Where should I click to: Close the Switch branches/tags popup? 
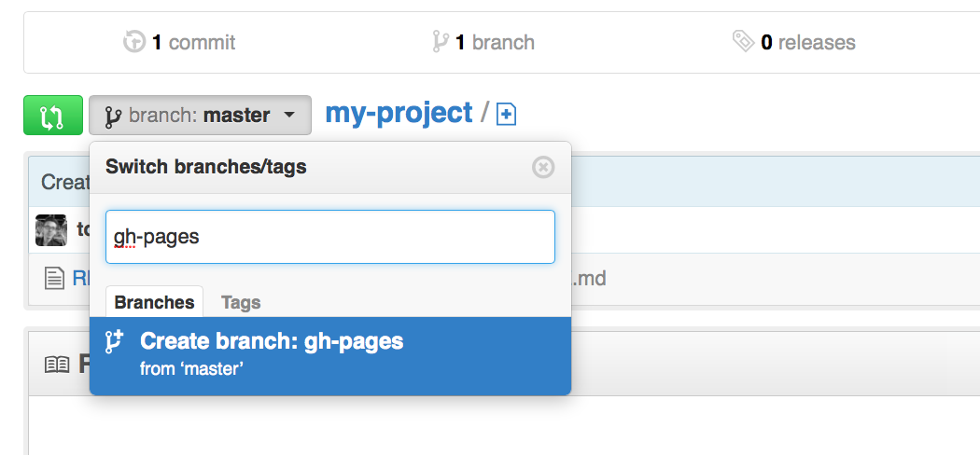543,167
